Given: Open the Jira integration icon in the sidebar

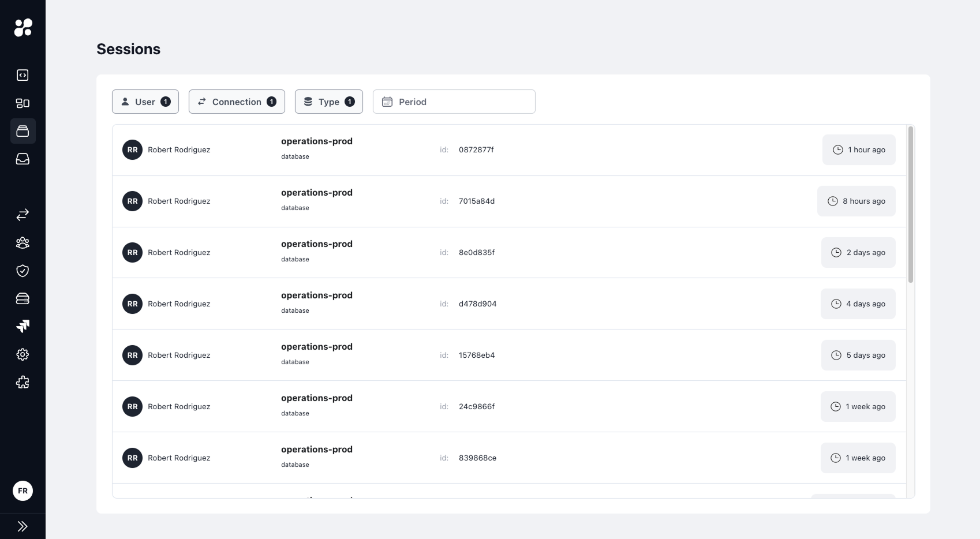Looking at the screenshot, I should click(x=23, y=326).
